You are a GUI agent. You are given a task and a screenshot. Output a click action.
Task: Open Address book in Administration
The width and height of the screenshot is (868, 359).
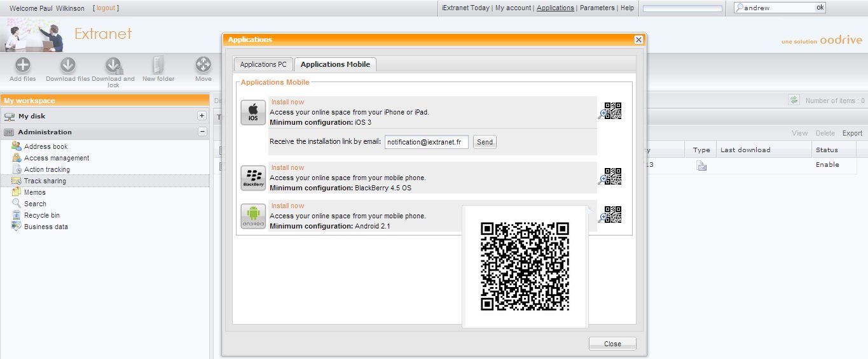[x=46, y=146]
